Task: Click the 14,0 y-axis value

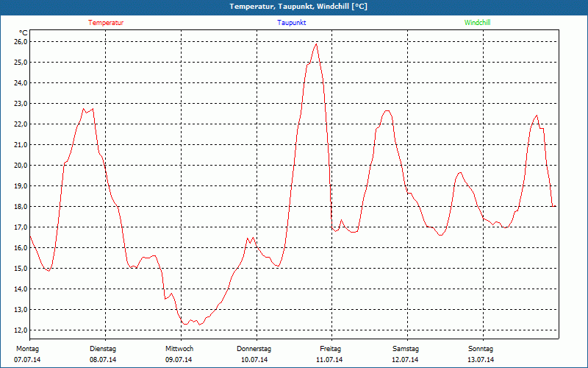Action: point(21,289)
